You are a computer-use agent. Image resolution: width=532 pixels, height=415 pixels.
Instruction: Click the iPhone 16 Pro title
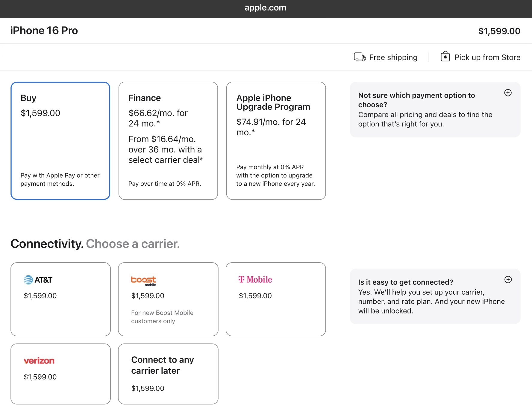44,31
